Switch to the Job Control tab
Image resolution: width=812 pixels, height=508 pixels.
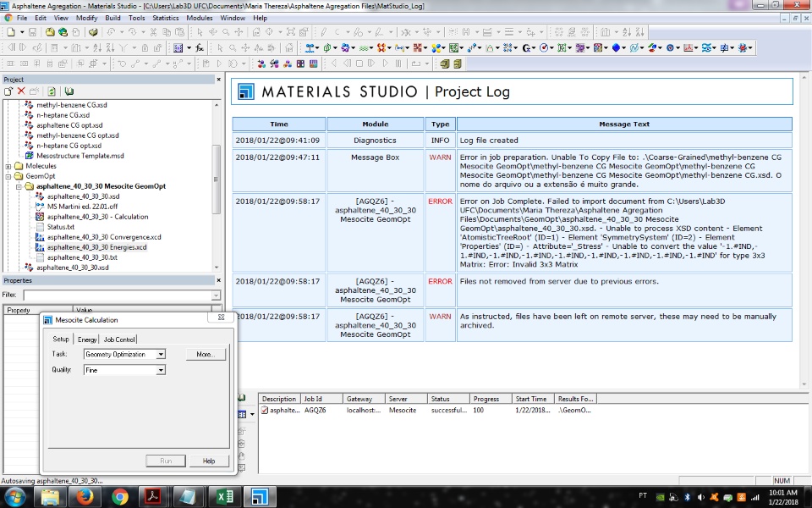[119, 340]
